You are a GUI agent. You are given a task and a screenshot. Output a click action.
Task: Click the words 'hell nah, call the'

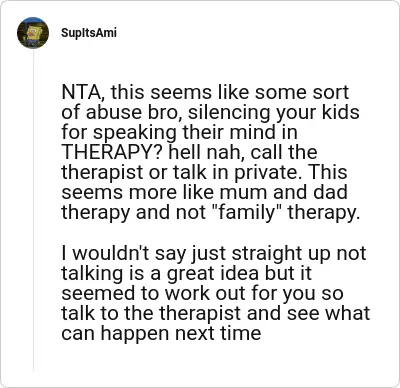coord(243,152)
